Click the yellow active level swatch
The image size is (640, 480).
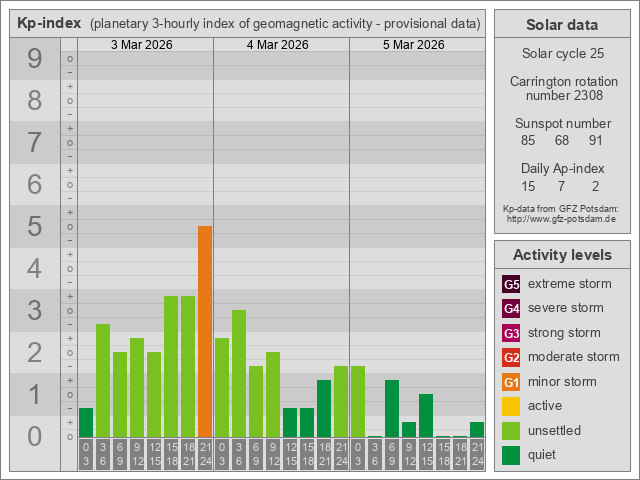pos(511,406)
